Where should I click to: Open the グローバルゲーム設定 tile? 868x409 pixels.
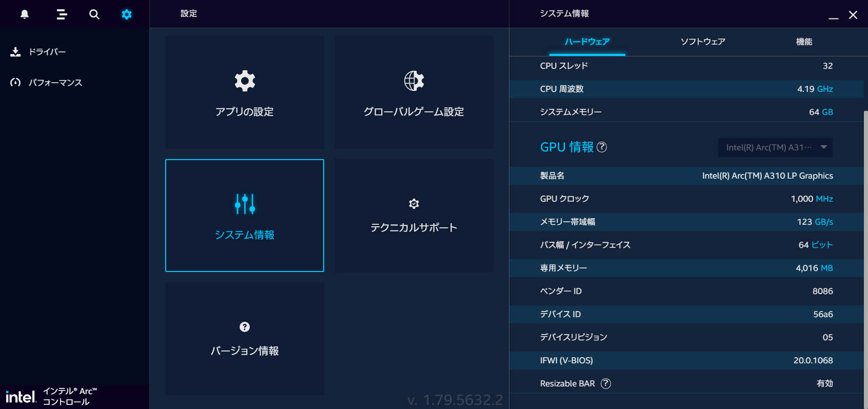[x=414, y=92]
